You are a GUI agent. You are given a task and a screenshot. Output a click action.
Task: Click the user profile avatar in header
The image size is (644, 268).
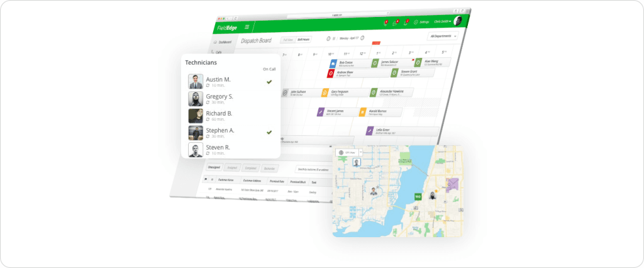click(458, 21)
